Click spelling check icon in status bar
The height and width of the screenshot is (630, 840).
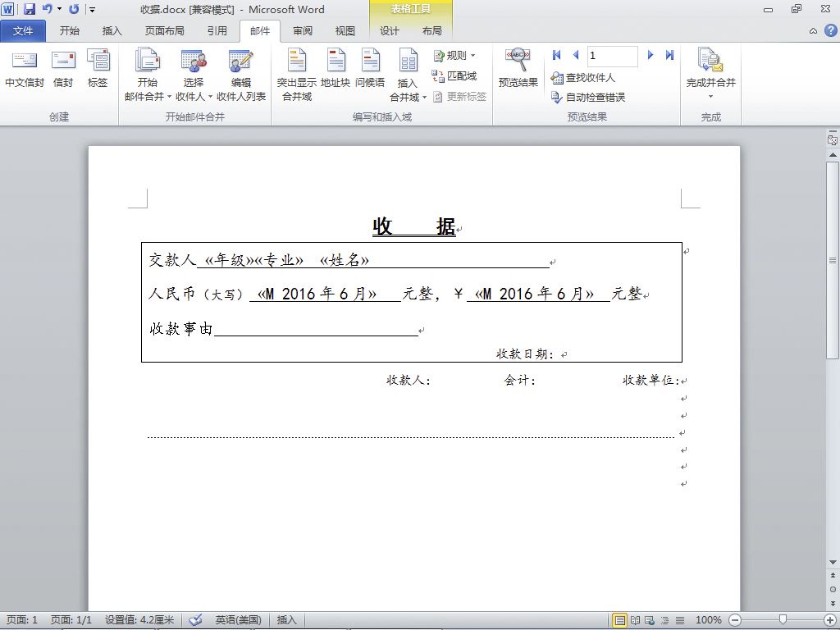pyautogui.click(x=195, y=620)
